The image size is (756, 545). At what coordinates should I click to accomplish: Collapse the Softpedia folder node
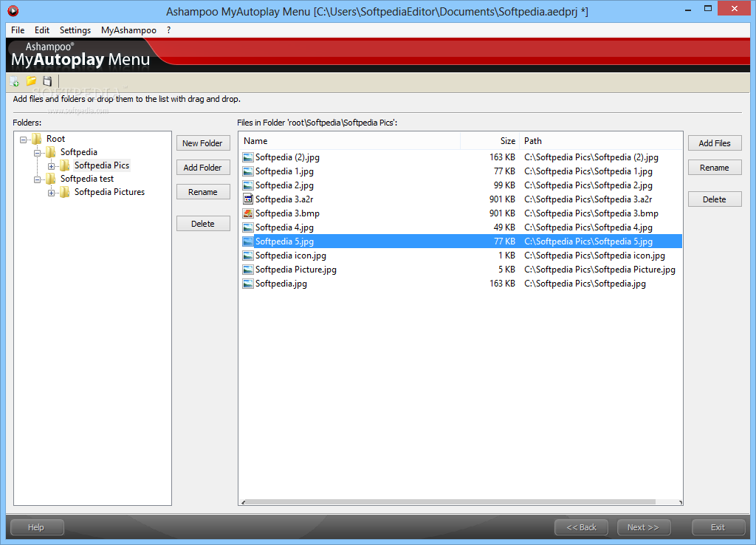[37, 153]
